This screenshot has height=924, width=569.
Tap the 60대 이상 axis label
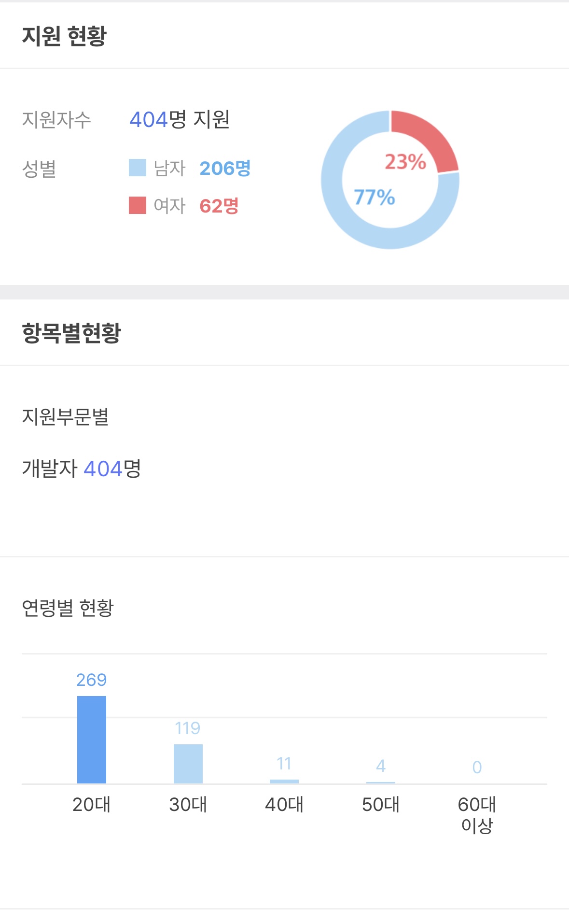coord(477,814)
